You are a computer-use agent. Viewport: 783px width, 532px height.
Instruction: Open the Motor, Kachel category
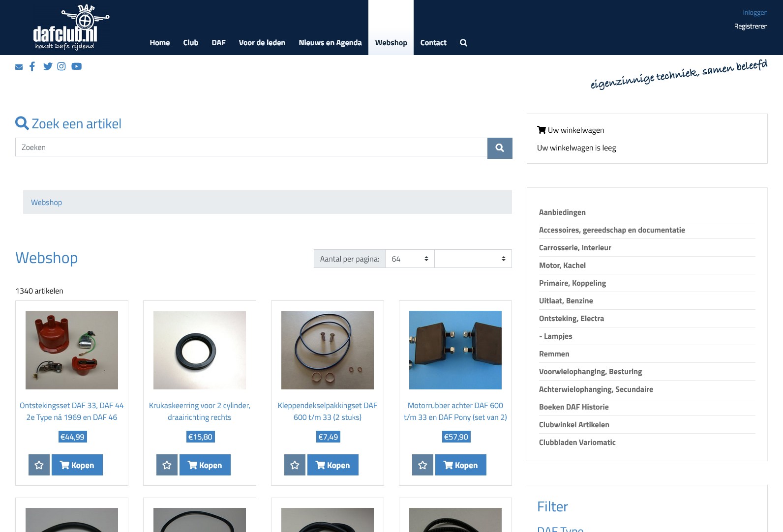click(562, 266)
